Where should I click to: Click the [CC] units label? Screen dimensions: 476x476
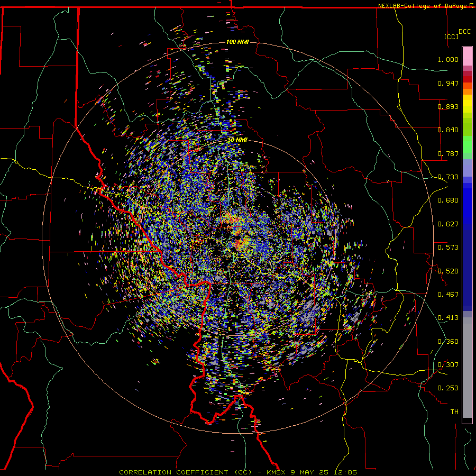452,36
